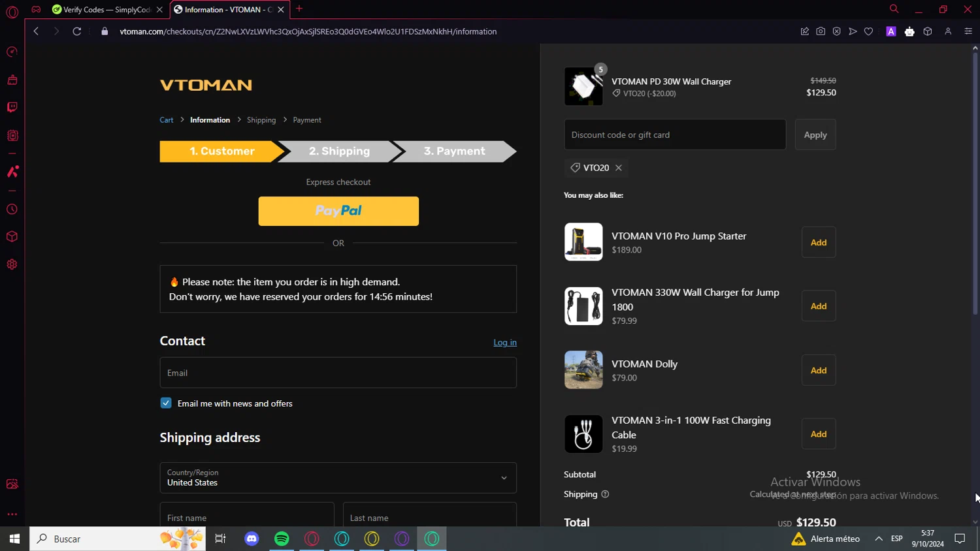Open the Opera menu logo

(12, 11)
